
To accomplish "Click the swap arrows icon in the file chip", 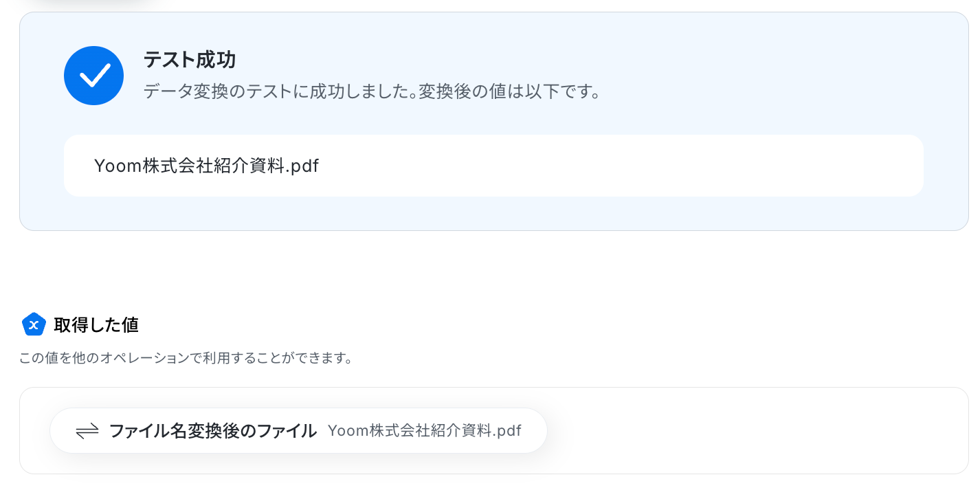I will tap(87, 431).
